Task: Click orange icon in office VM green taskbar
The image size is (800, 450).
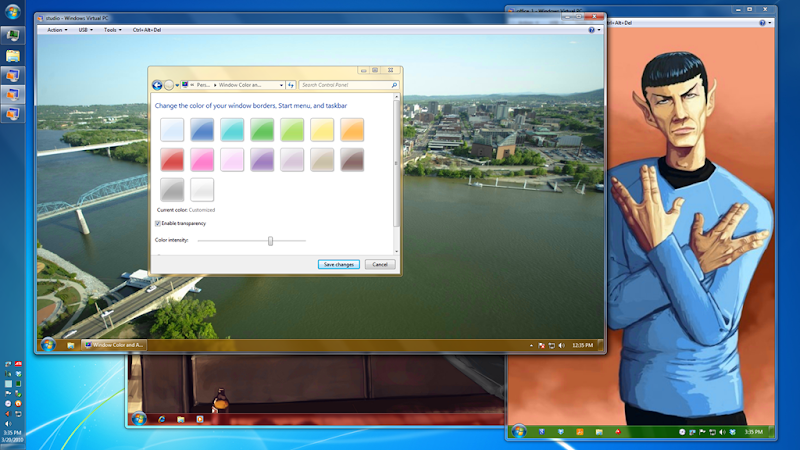Action: tap(580, 432)
